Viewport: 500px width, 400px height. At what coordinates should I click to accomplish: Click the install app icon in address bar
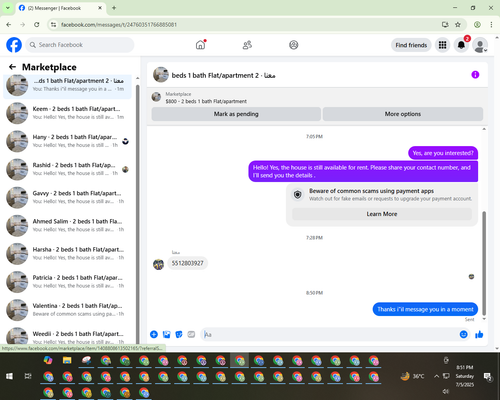click(445, 25)
